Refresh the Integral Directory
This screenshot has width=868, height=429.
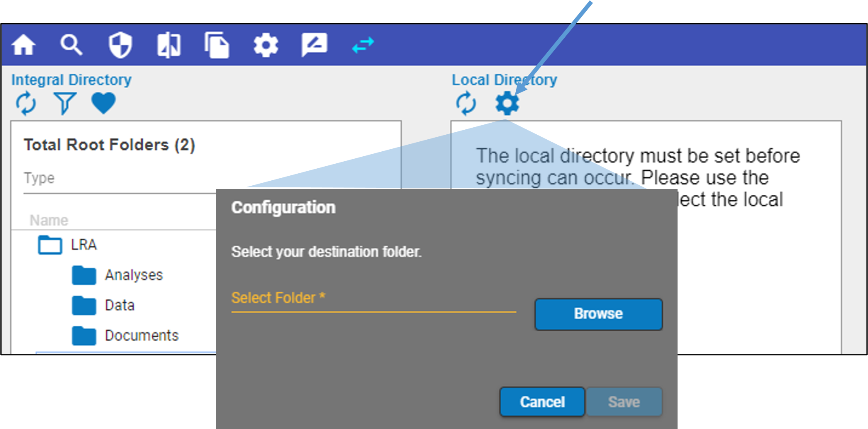point(26,103)
